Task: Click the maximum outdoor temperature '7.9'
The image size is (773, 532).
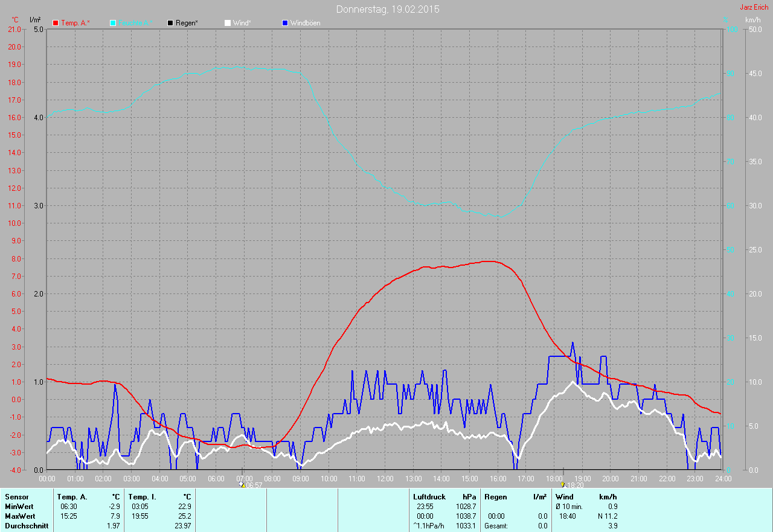Action: click(x=115, y=516)
